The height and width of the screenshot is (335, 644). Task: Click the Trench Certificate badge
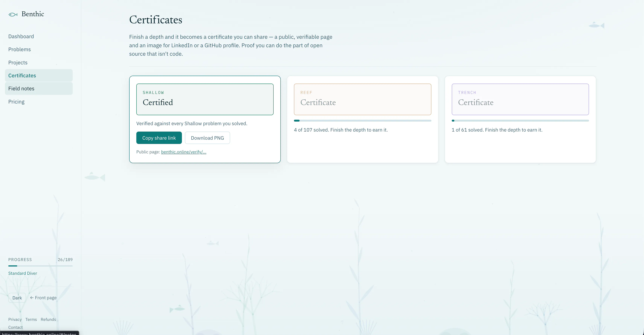click(x=520, y=99)
